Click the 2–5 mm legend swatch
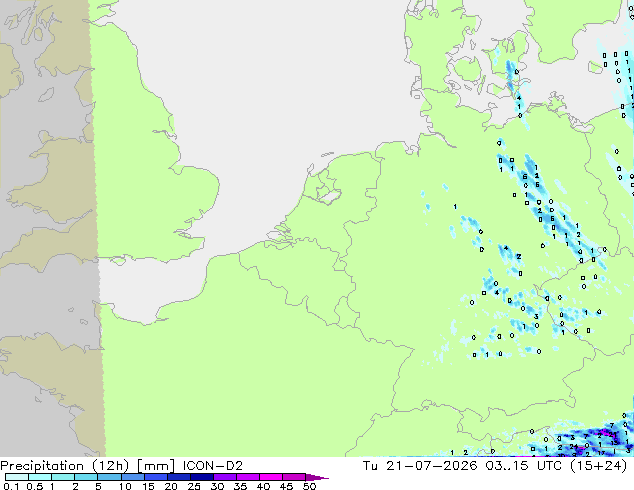Viewport: 634px width, 490px height. 86,477
